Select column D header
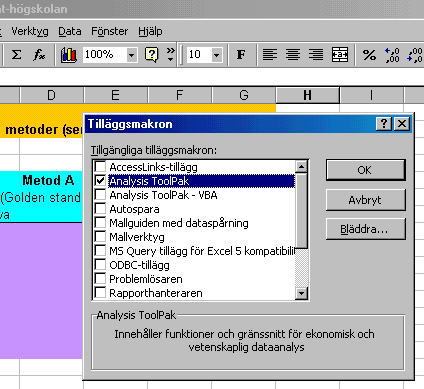The height and width of the screenshot is (389, 424). [x=52, y=95]
